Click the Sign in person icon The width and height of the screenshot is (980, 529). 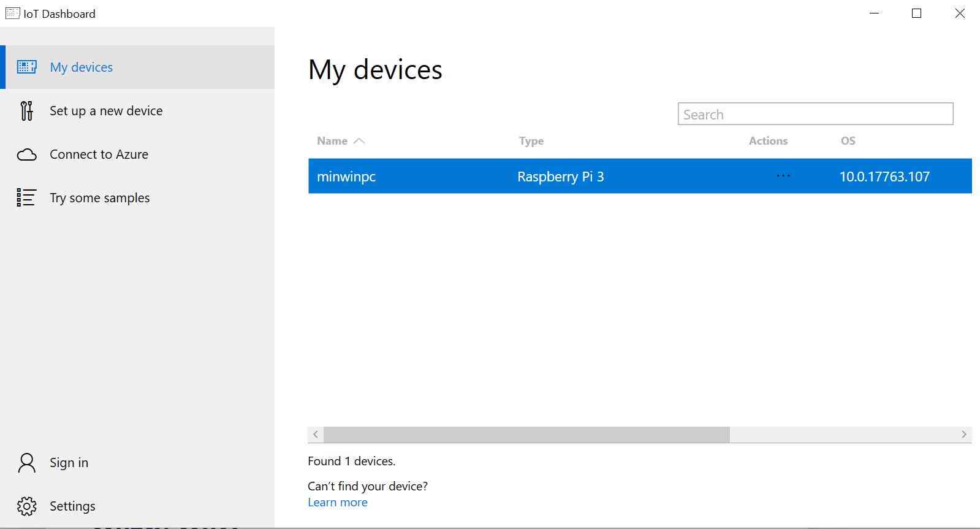(x=27, y=463)
